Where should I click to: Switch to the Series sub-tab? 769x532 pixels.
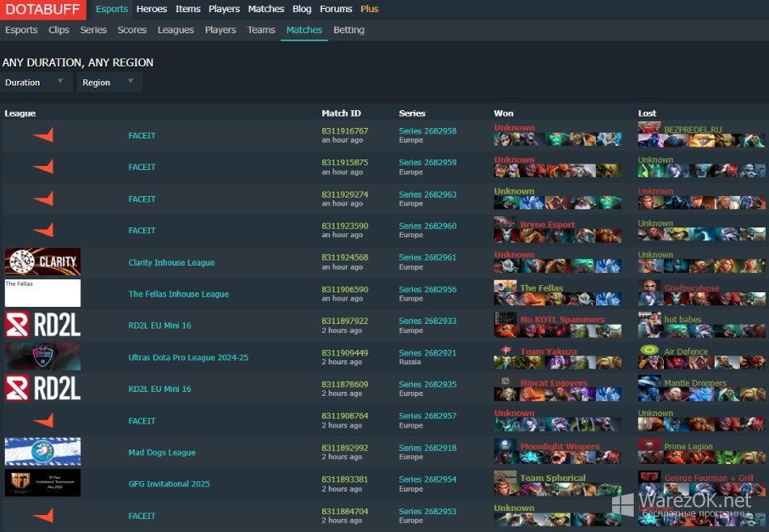pos(93,30)
